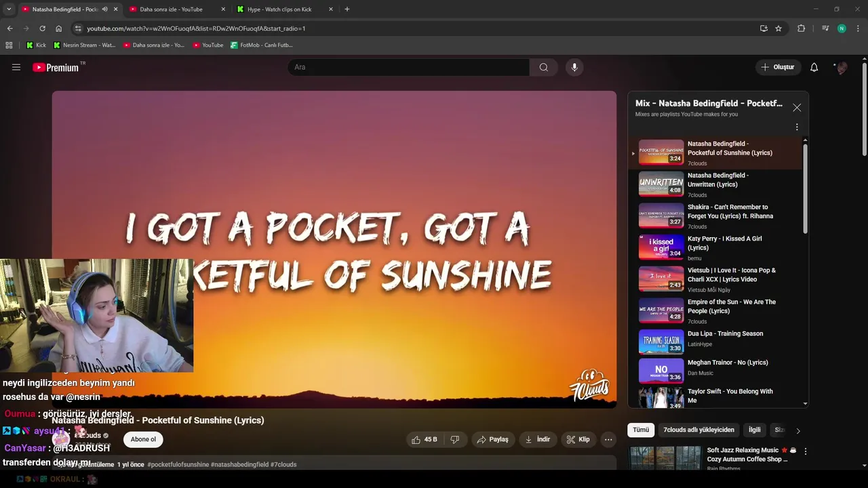Click the #pocketfulofsunshine hashtag

pyautogui.click(x=178, y=464)
